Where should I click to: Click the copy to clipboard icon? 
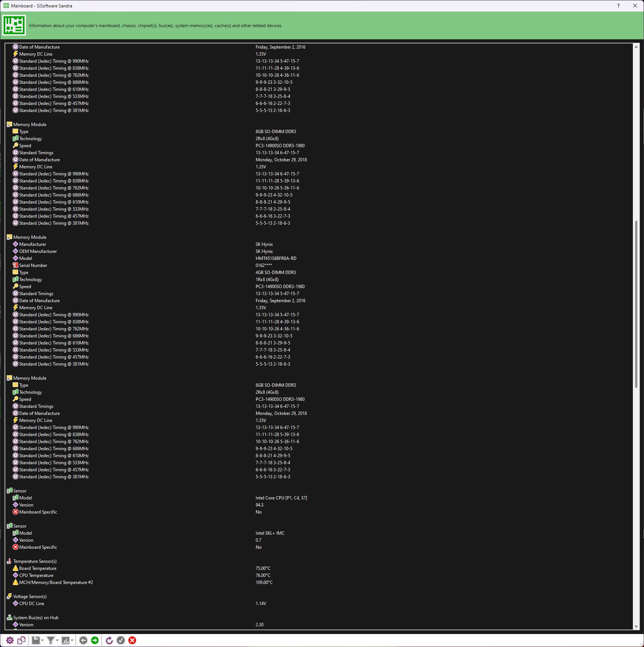click(x=21, y=640)
